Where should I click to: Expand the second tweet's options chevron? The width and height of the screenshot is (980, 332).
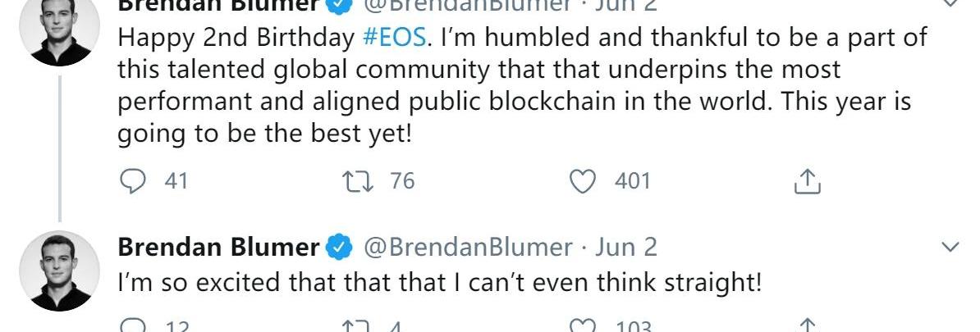pyautogui.click(x=949, y=247)
